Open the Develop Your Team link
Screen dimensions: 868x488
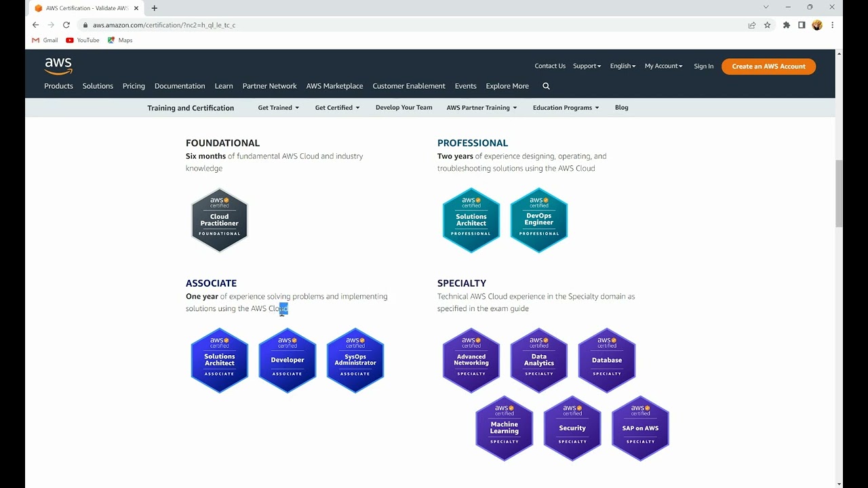[403, 108]
